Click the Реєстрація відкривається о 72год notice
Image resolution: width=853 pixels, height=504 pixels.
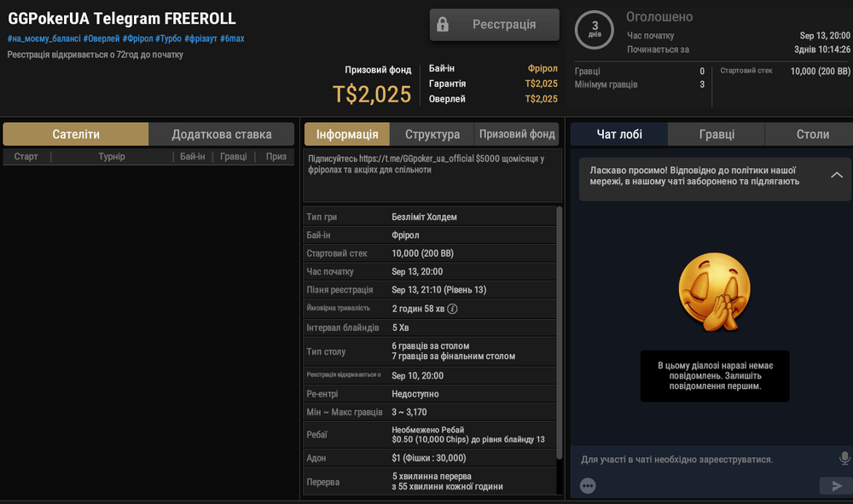pyautogui.click(x=96, y=55)
